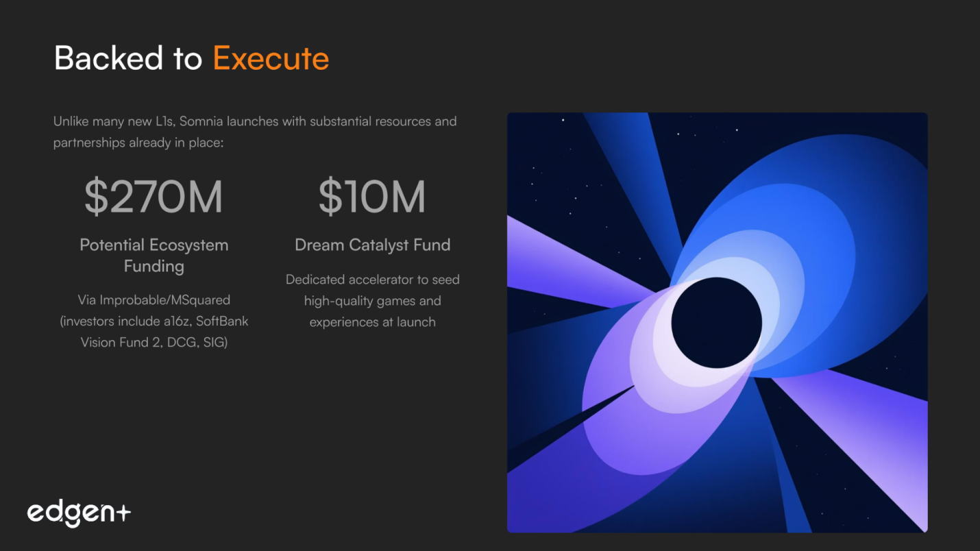
Task: Click the "Dream Catalyst Fund" heading
Action: coord(372,245)
